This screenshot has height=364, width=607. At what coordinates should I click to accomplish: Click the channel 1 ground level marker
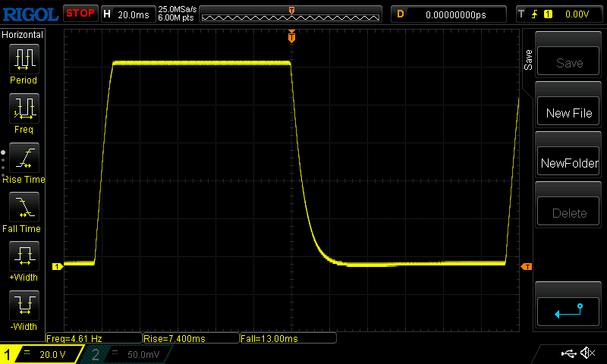(x=58, y=266)
